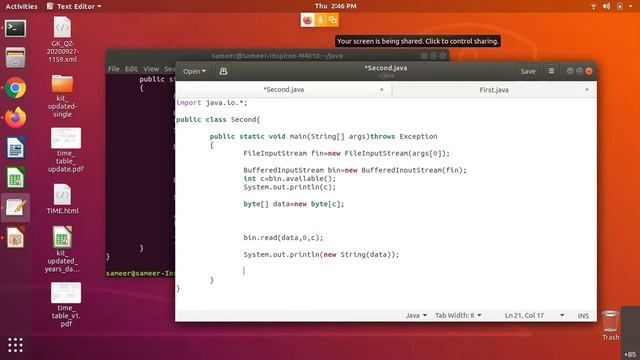This screenshot has width=640, height=360.
Task: Open View menu in terminal window
Action: click(151, 69)
